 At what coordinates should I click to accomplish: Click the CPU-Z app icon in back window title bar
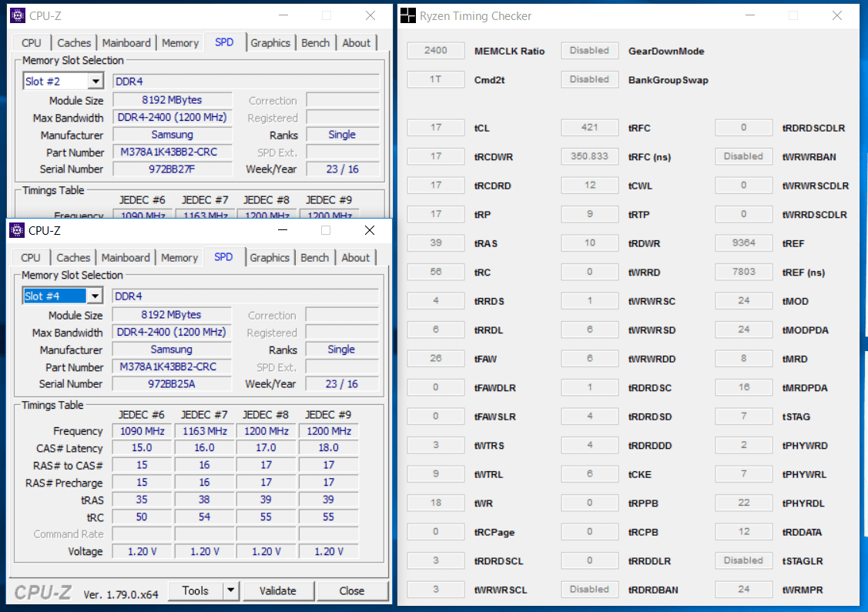(x=17, y=15)
